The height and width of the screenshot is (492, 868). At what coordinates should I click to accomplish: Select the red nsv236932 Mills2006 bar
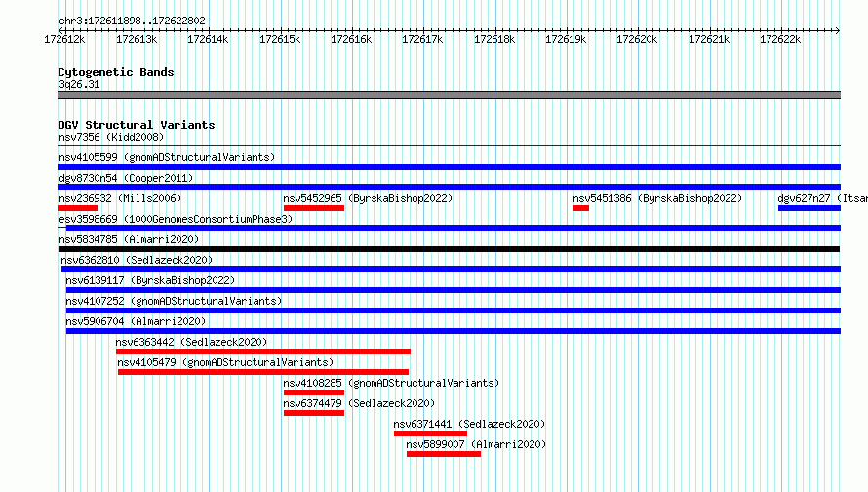click(x=77, y=208)
